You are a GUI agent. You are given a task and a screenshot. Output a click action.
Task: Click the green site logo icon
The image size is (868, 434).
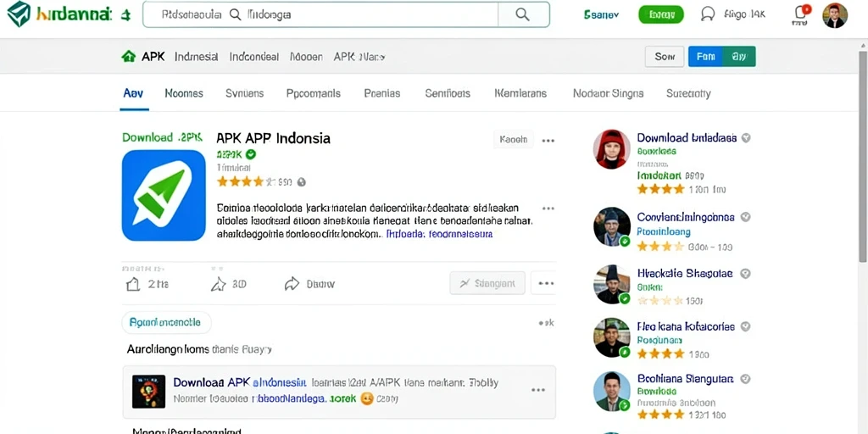pos(19,14)
